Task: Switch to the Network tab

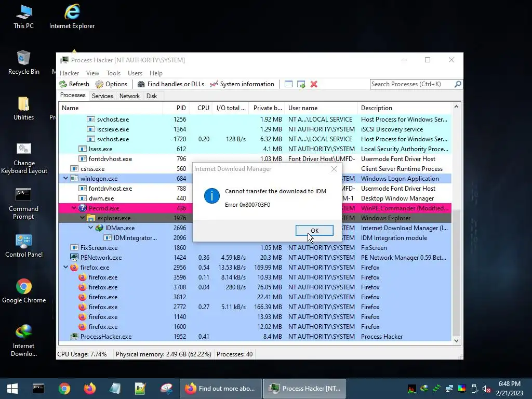Action: (x=129, y=96)
